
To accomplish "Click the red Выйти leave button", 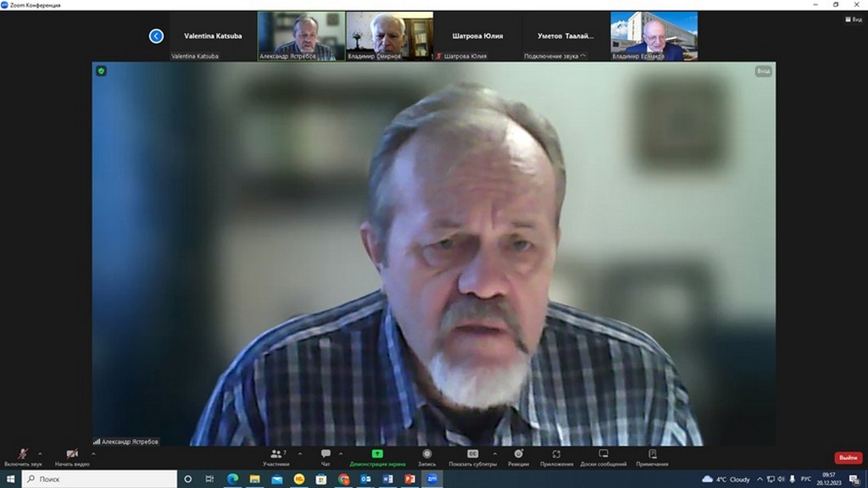I will (x=848, y=457).
